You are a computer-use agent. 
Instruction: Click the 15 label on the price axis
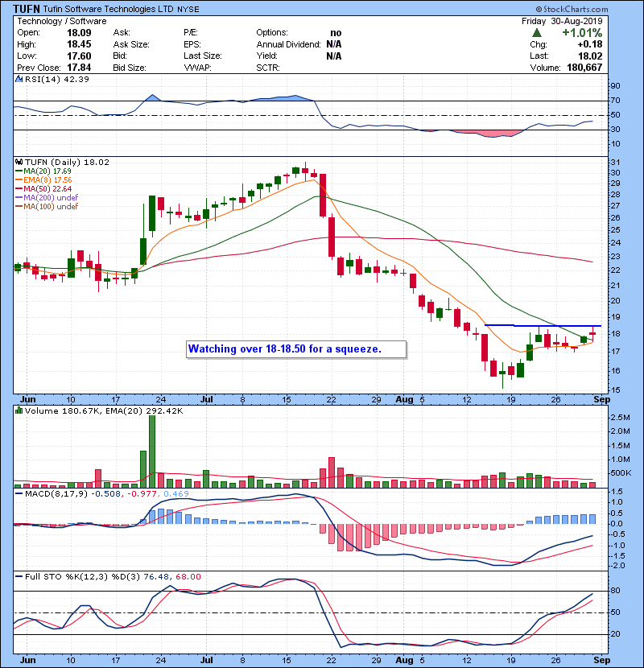615,390
